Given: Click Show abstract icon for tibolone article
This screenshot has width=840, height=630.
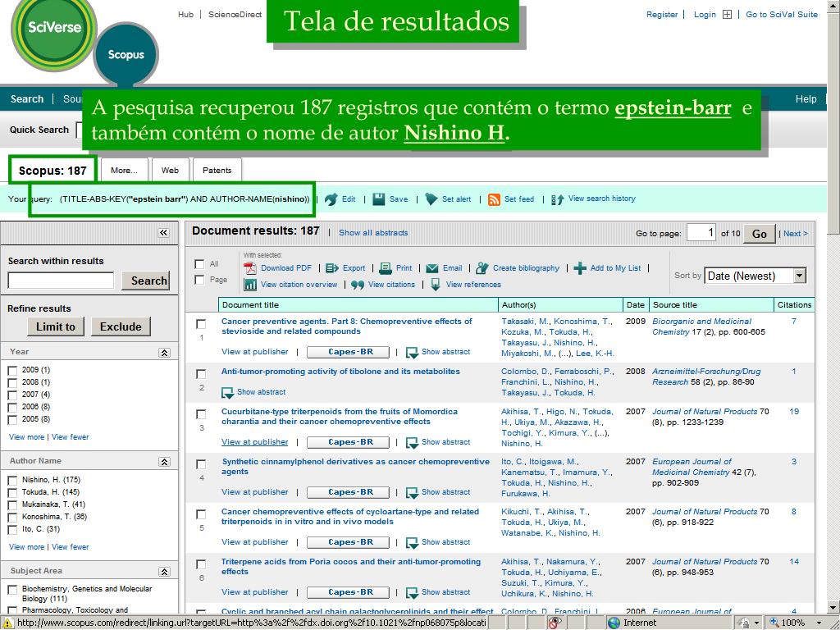Looking at the screenshot, I should coord(228,393).
